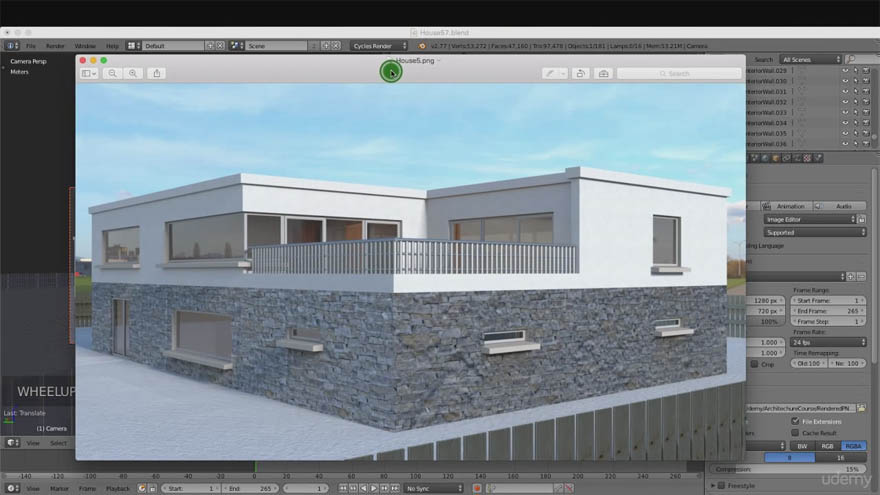Zoom in on the House5.png preview
880x495 pixels.
(132, 74)
